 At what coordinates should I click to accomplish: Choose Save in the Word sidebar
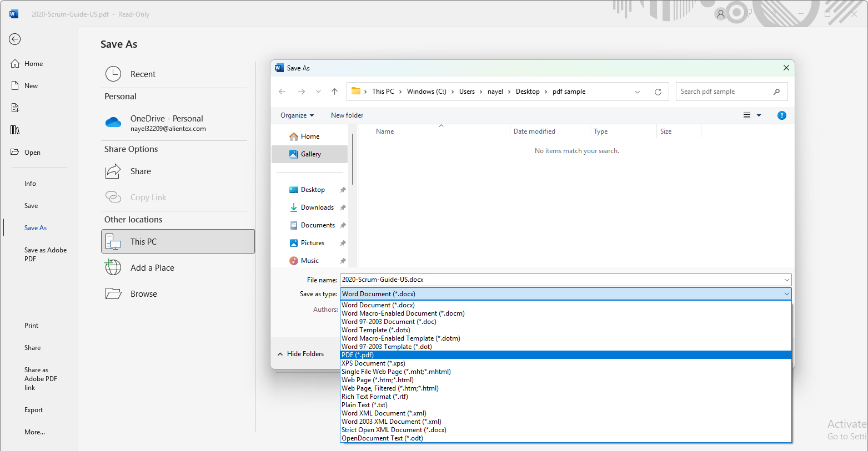point(31,206)
